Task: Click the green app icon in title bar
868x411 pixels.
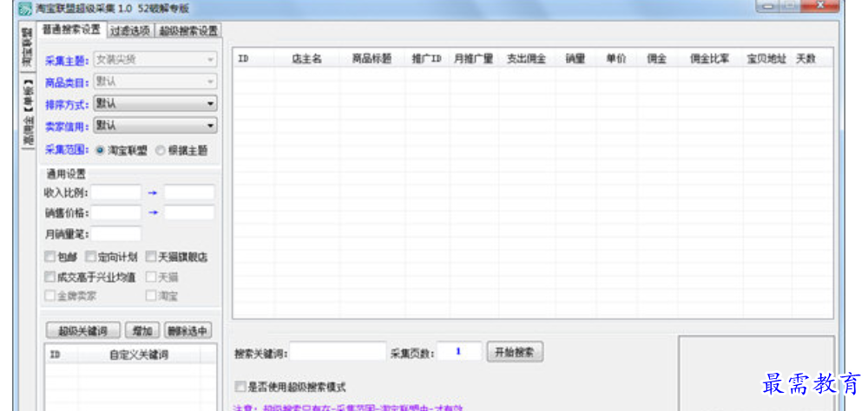Action: pos(24,8)
